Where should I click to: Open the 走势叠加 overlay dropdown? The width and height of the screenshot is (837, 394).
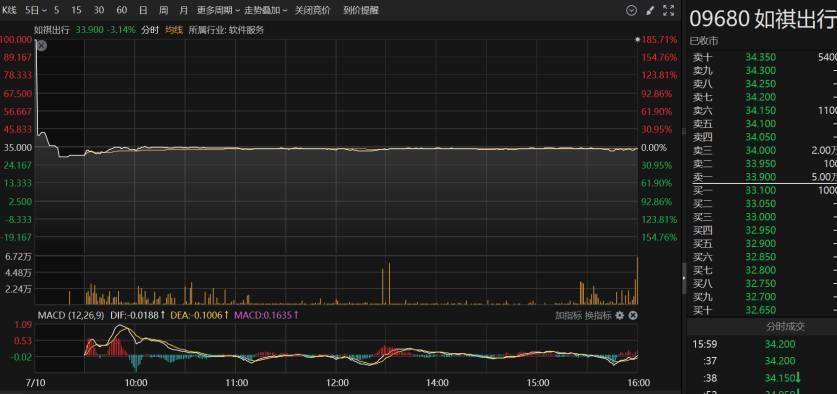pyautogui.click(x=266, y=10)
